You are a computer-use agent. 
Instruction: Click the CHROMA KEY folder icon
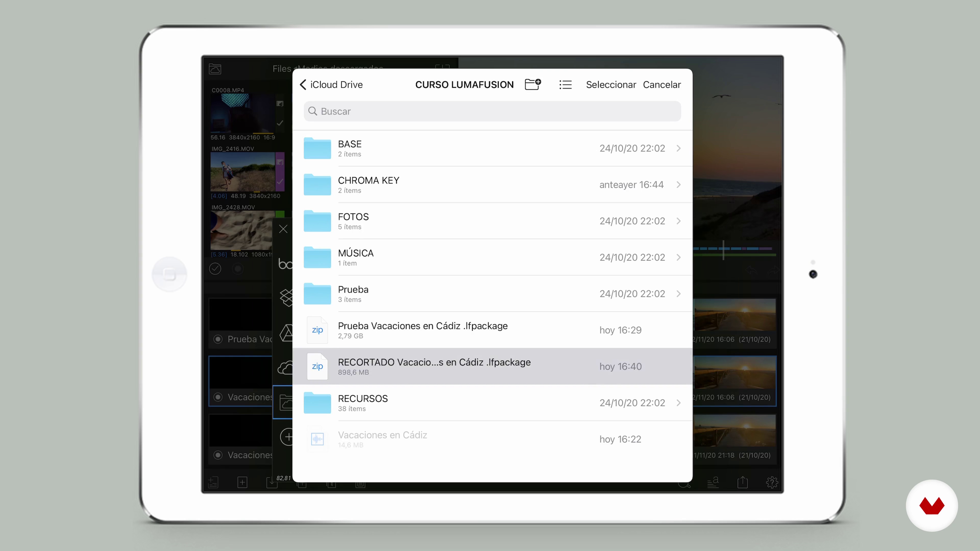pos(317,184)
